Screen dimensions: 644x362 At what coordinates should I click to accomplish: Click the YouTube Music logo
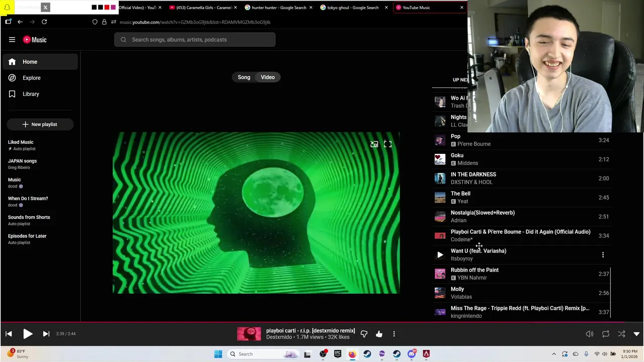click(35, 40)
